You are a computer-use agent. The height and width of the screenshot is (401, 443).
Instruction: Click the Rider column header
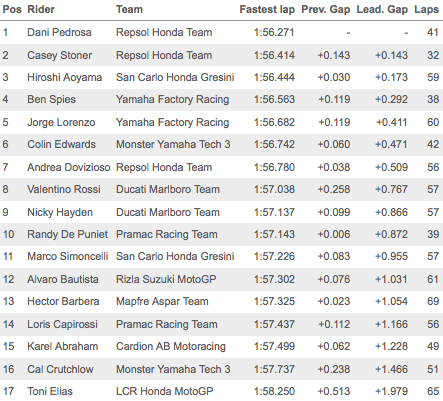coord(41,10)
